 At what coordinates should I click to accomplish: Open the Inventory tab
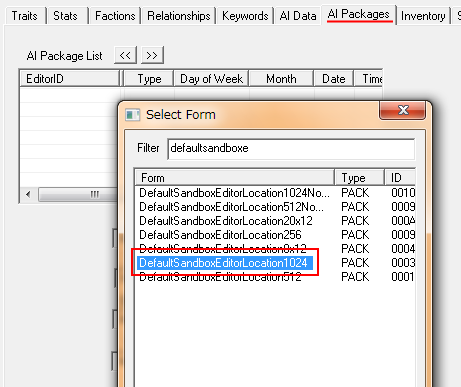click(423, 16)
